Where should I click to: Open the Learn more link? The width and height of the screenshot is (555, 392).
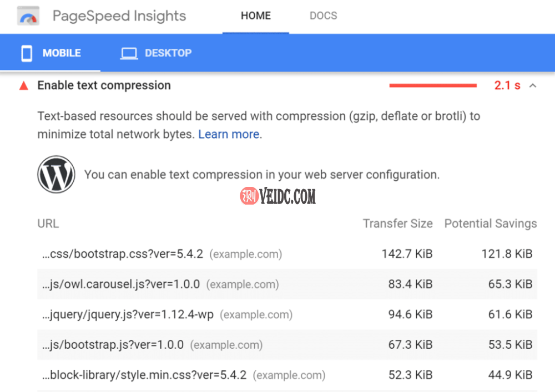(x=228, y=134)
